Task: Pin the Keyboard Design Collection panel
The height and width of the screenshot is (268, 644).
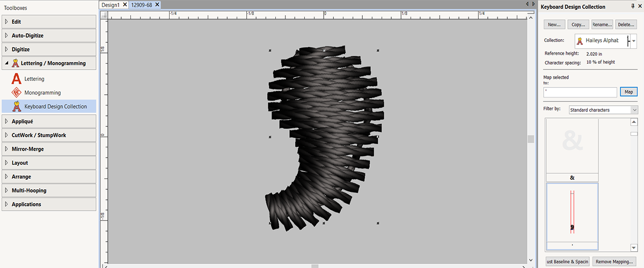Action: point(633,7)
